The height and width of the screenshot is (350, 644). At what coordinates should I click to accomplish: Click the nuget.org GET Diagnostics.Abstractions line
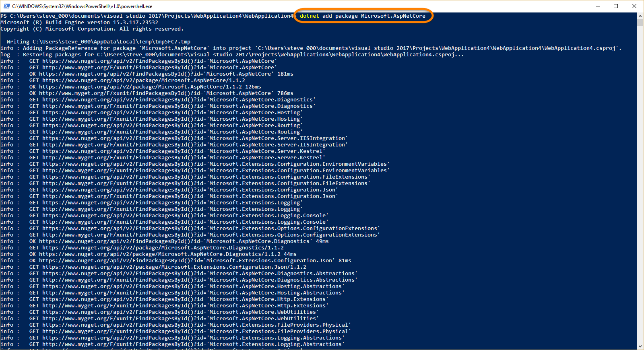[179, 274]
